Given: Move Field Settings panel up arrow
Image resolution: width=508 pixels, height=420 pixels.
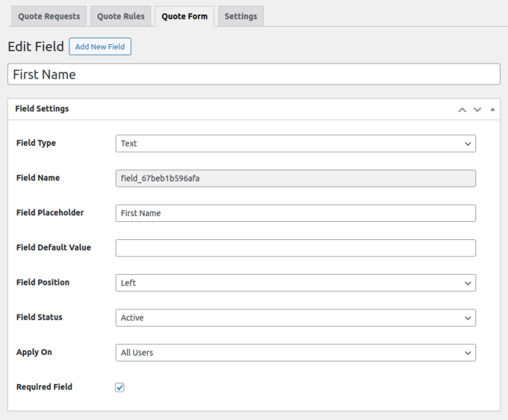Looking at the screenshot, I should [x=462, y=110].
